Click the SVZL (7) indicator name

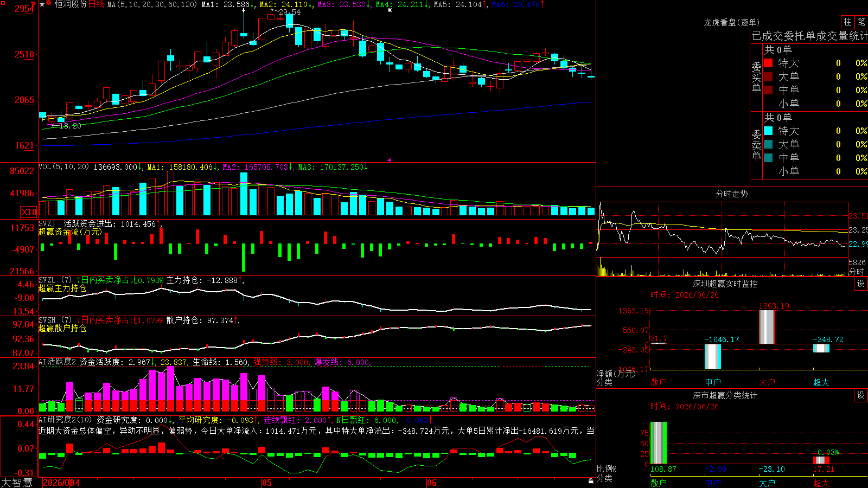[x=55, y=280]
